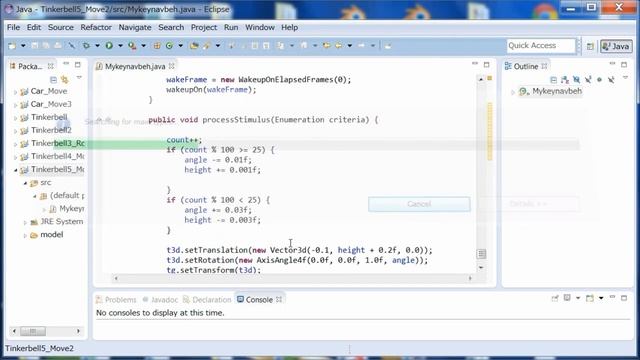Open the Source menu

coord(61,27)
